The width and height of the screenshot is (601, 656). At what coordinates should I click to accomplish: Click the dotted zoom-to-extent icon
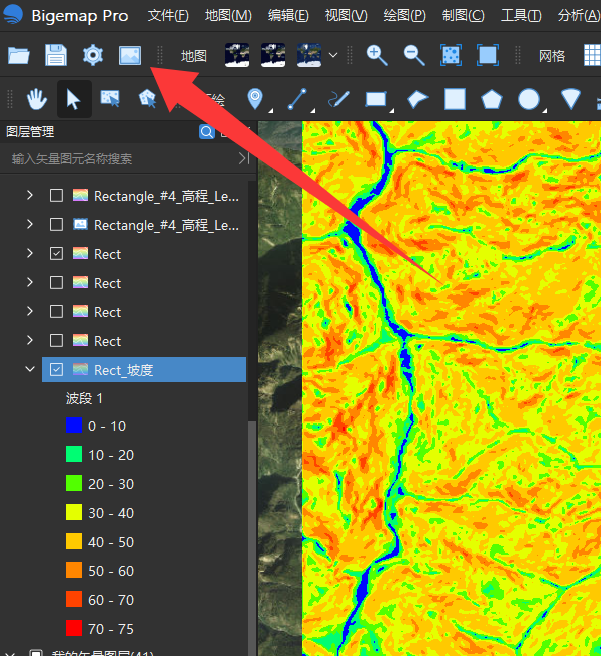tap(451, 55)
